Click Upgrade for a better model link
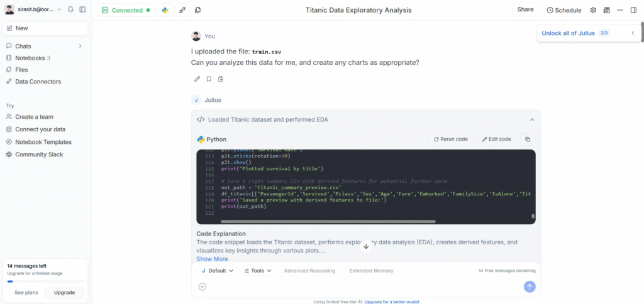This screenshot has width=644, height=304. [392, 301]
